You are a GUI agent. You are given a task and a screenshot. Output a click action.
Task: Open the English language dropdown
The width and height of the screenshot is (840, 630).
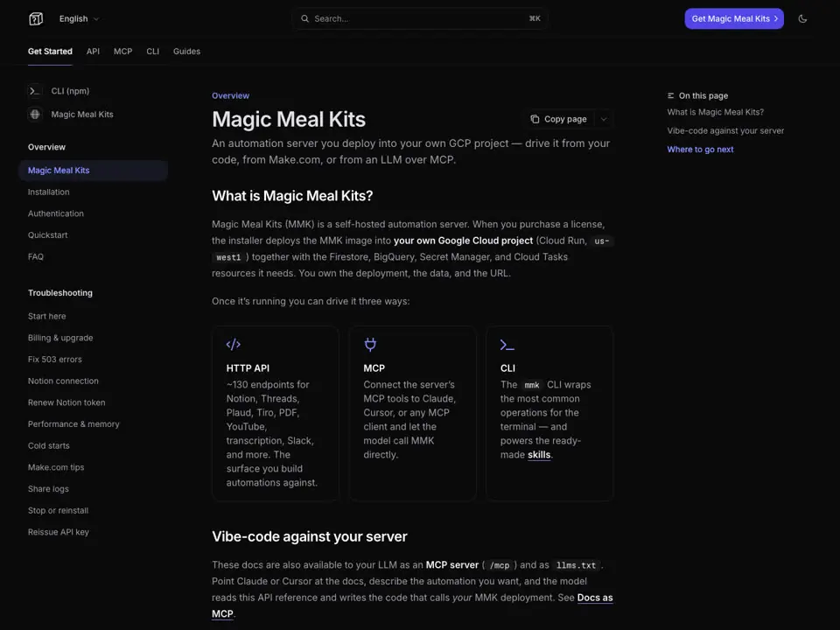pyautogui.click(x=80, y=18)
